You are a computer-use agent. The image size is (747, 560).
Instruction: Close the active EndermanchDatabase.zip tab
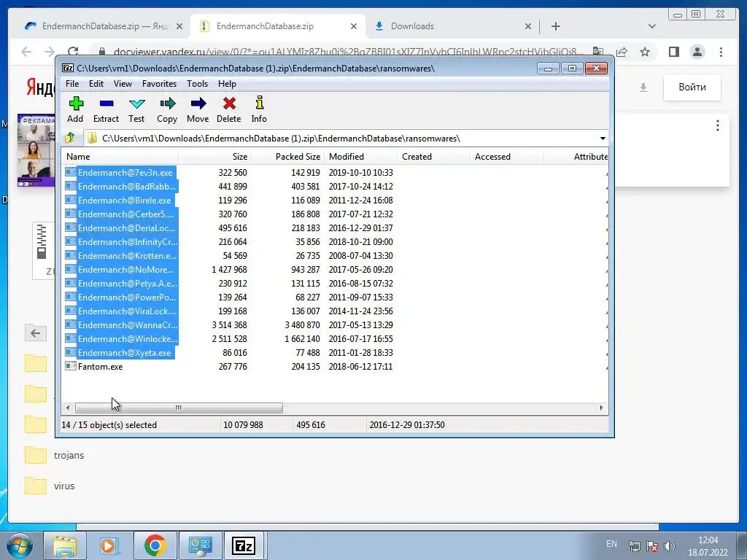pos(354,26)
